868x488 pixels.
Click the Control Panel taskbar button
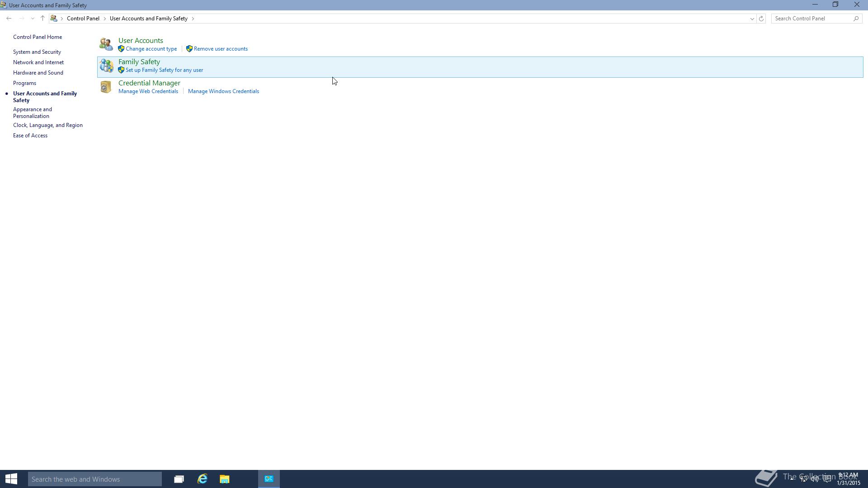tap(269, 479)
